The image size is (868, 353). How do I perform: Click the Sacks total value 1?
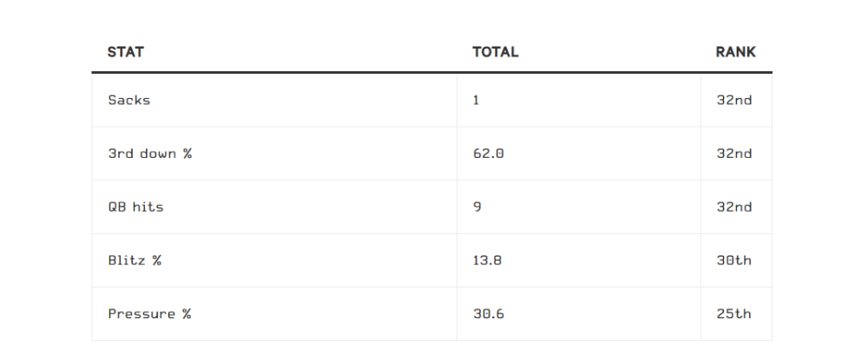[x=476, y=100]
